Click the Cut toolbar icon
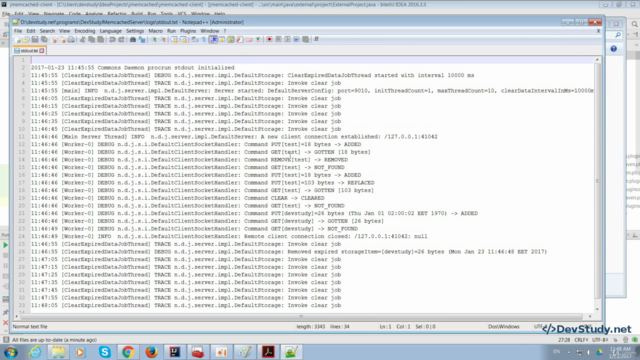 tap(82, 39)
